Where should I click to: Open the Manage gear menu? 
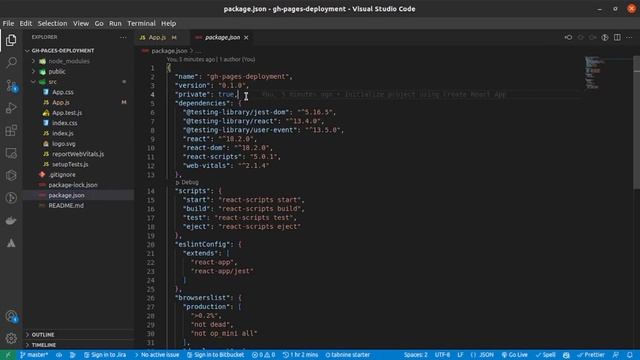[11, 338]
